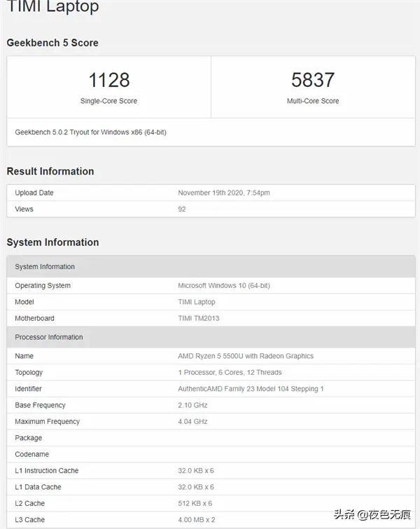
Task: Click the 'L1 Instruction Cache' row label
Action: (46, 471)
